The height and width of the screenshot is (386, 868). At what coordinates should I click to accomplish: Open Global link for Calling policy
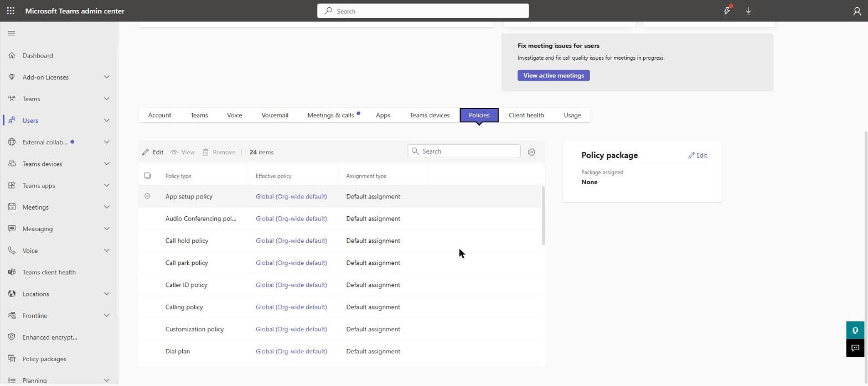(x=291, y=307)
